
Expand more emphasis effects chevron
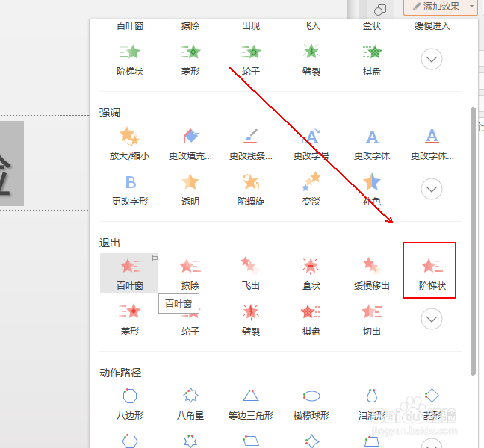(x=432, y=189)
